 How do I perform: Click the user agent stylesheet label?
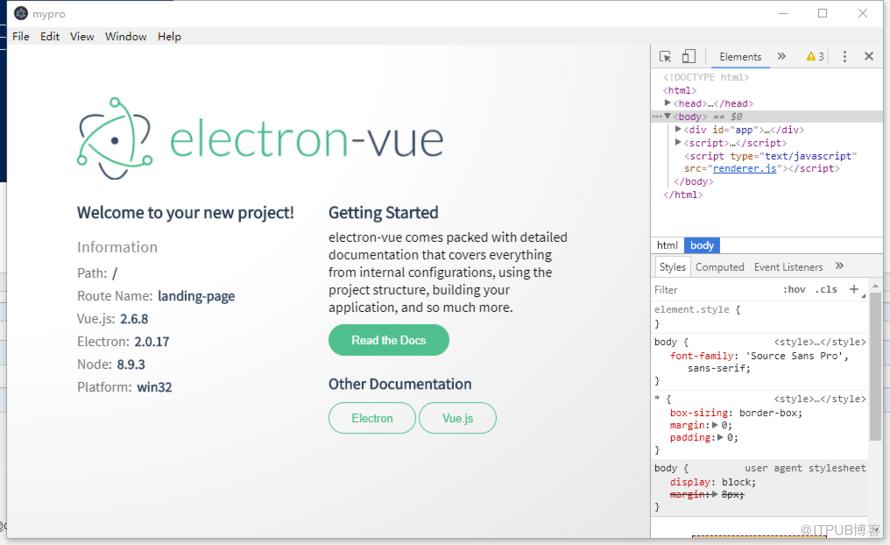[805, 468]
